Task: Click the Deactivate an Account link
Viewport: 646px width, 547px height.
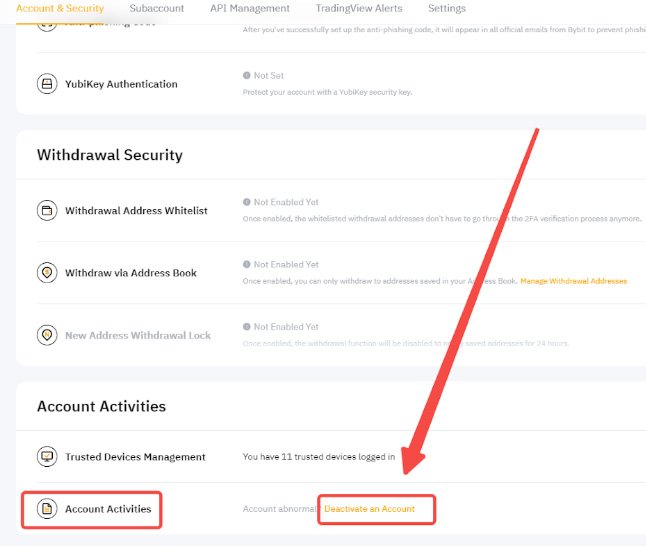Action: click(x=370, y=509)
